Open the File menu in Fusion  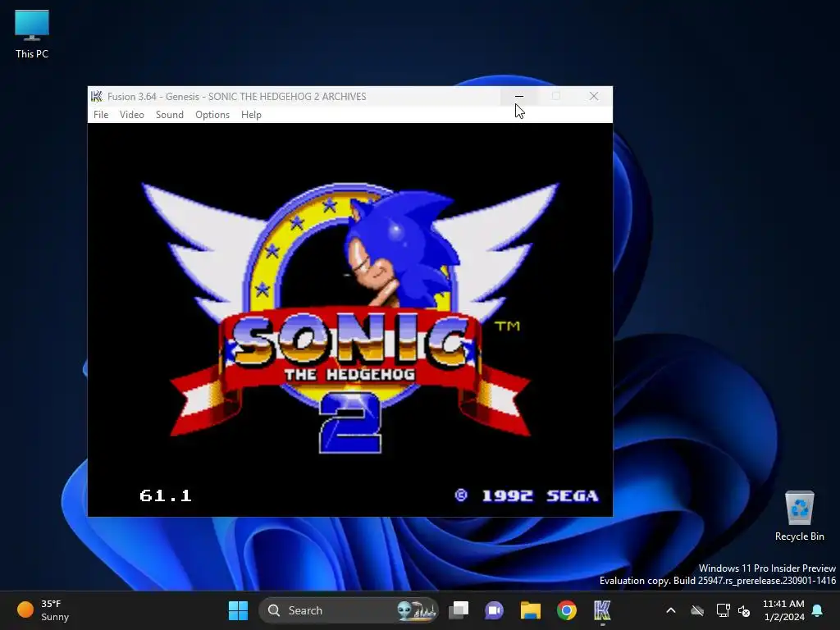point(101,115)
